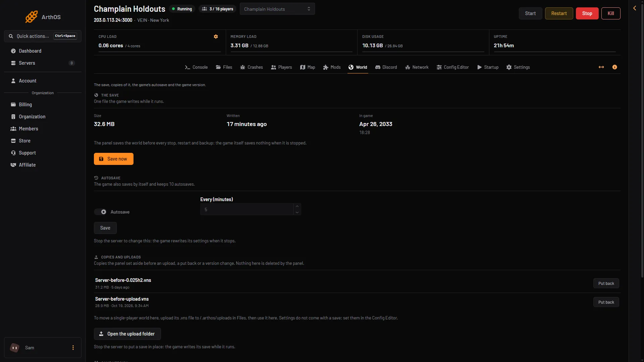Open the Store sidebar entry

[x=43, y=141]
